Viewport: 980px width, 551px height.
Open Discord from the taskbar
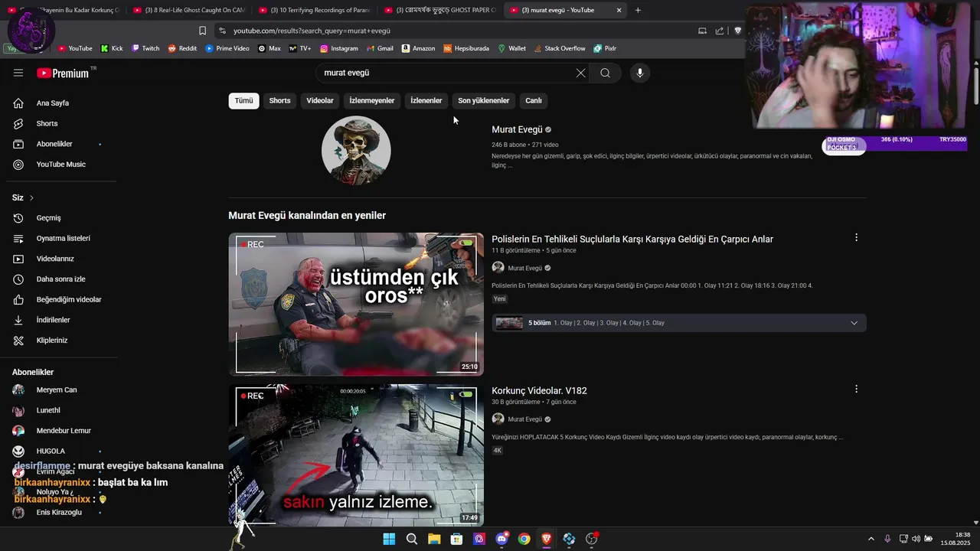pos(501,539)
